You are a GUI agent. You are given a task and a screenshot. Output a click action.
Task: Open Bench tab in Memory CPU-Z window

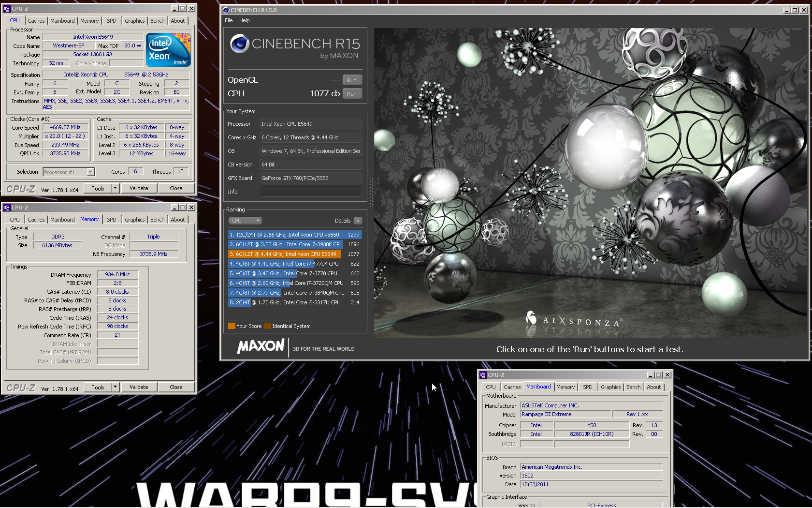(x=157, y=220)
